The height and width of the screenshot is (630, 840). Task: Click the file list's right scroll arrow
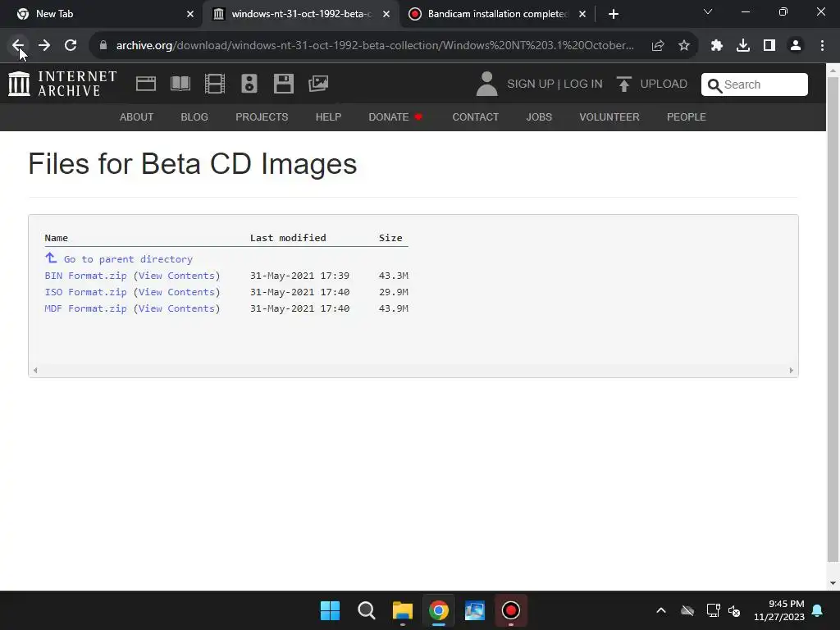(792, 370)
